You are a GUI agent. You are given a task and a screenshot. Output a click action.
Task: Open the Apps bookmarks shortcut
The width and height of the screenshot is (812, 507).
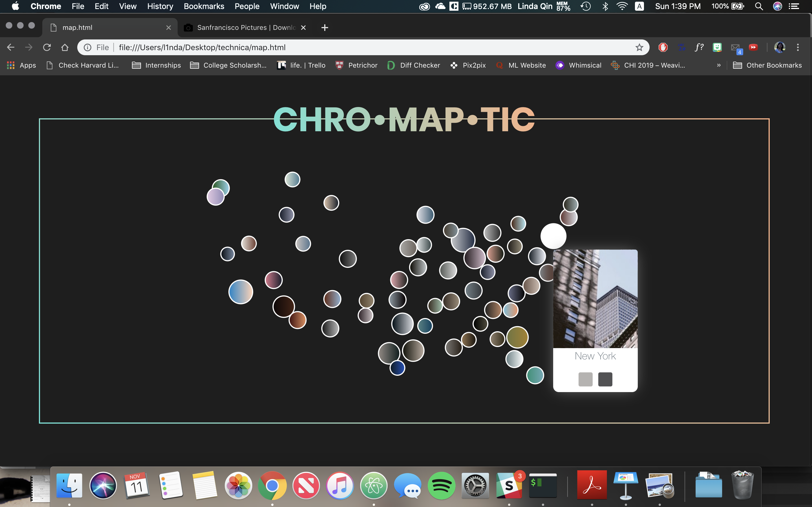point(21,65)
